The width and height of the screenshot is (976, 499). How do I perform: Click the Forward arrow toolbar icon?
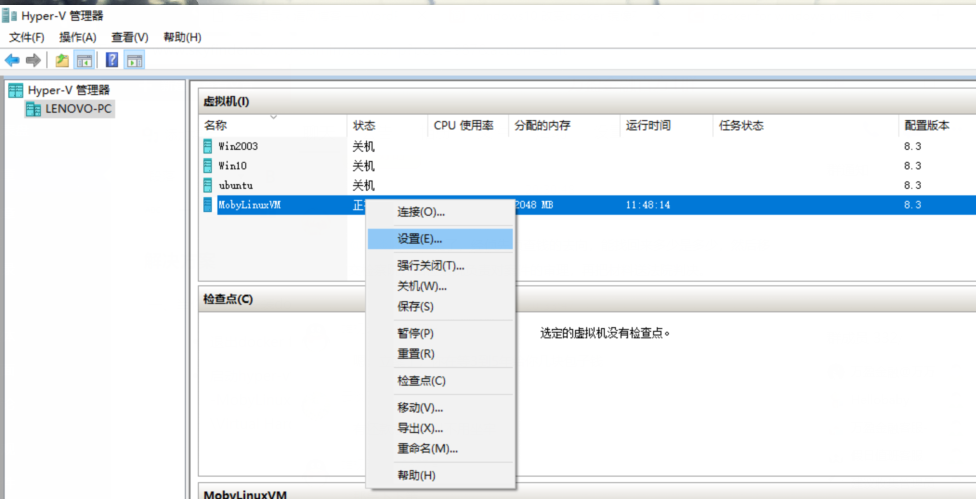tap(33, 60)
